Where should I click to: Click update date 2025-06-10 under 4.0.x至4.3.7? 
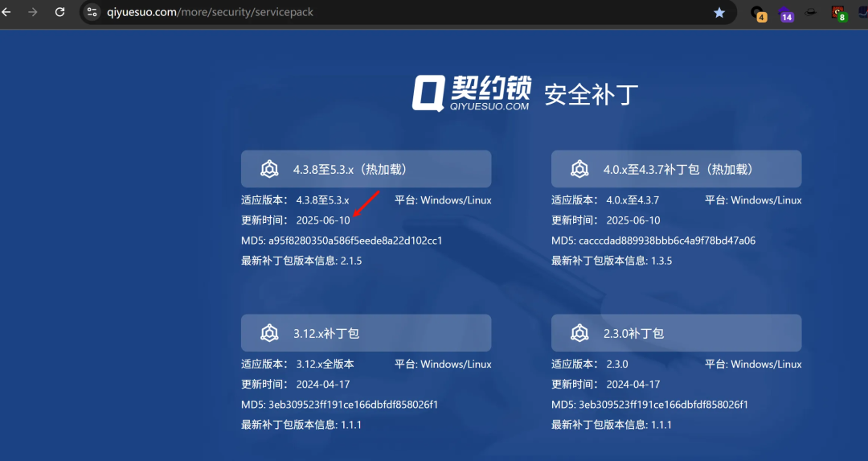point(633,220)
